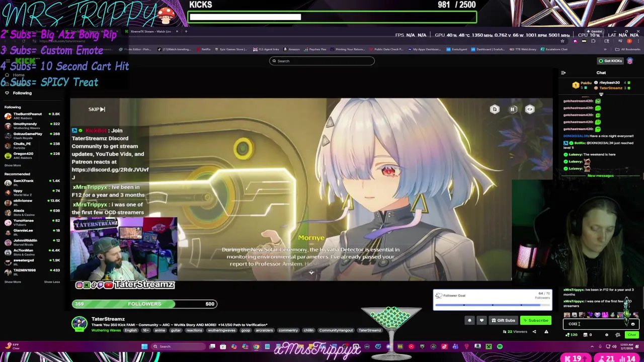Expand Show more under Recommended list
This screenshot has width=644, height=362.
point(13,282)
